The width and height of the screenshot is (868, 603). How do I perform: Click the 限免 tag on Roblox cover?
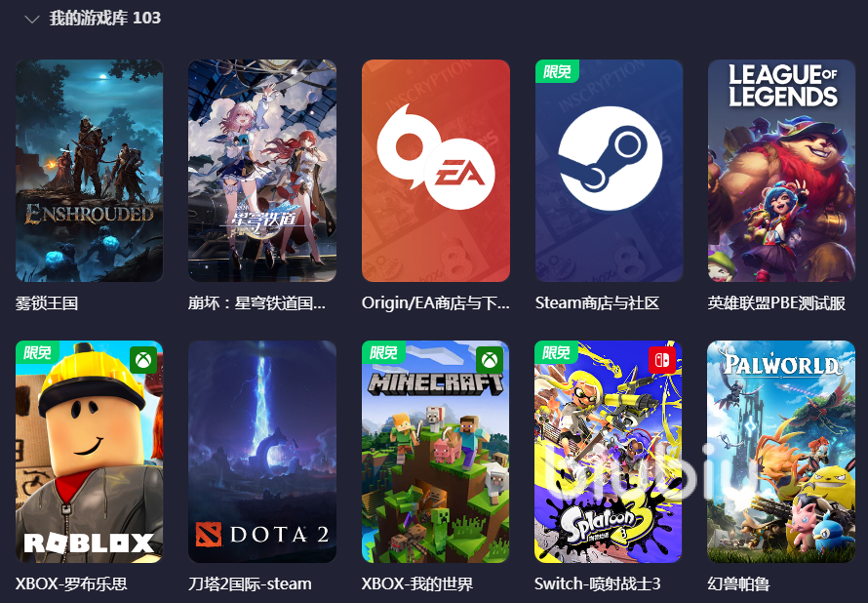(38, 352)
